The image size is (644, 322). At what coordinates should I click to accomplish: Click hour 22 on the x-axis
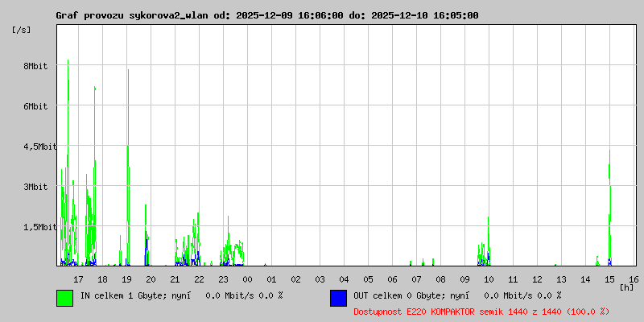(x=199, y=279)
